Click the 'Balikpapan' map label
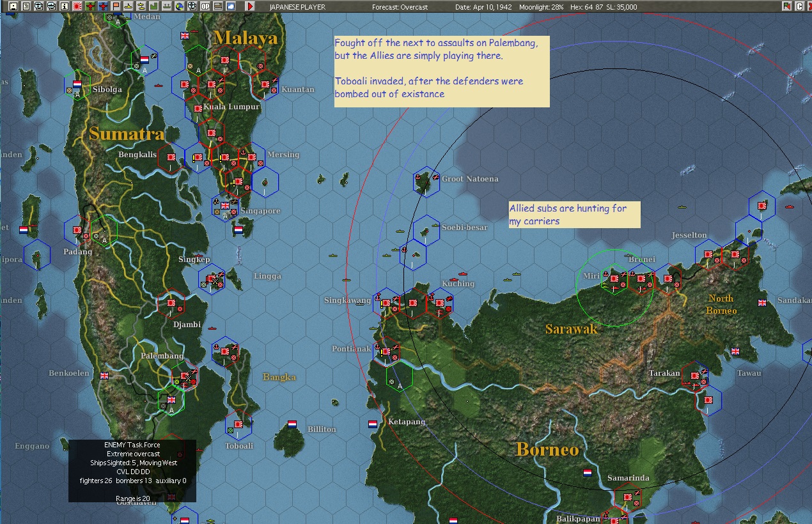Screen dimensions: 812x524 point(578,519)
